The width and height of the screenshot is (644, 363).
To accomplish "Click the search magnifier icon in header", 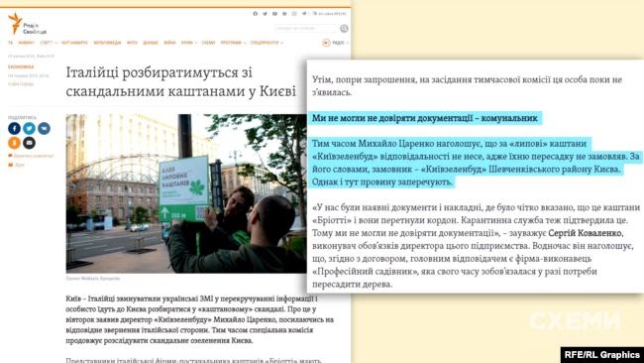I will [344, 29].
